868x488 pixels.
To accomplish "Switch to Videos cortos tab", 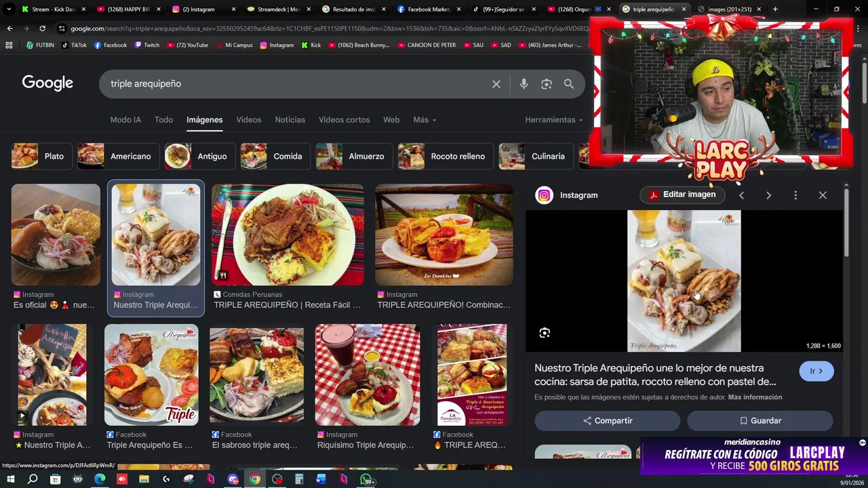I will pos(344,120).
